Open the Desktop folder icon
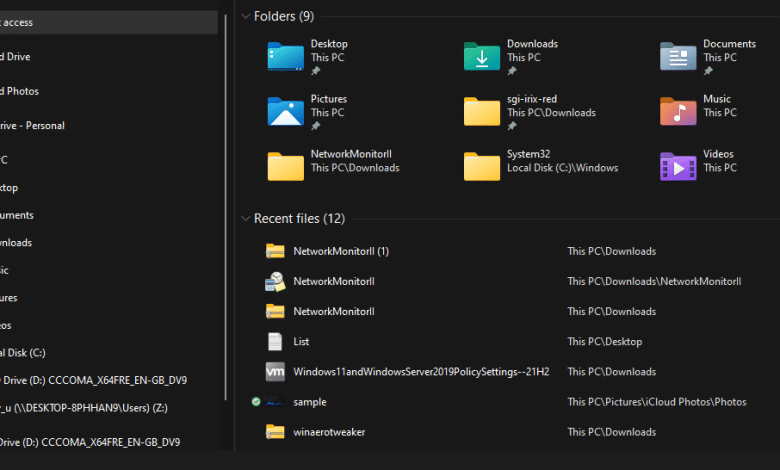 286,56
